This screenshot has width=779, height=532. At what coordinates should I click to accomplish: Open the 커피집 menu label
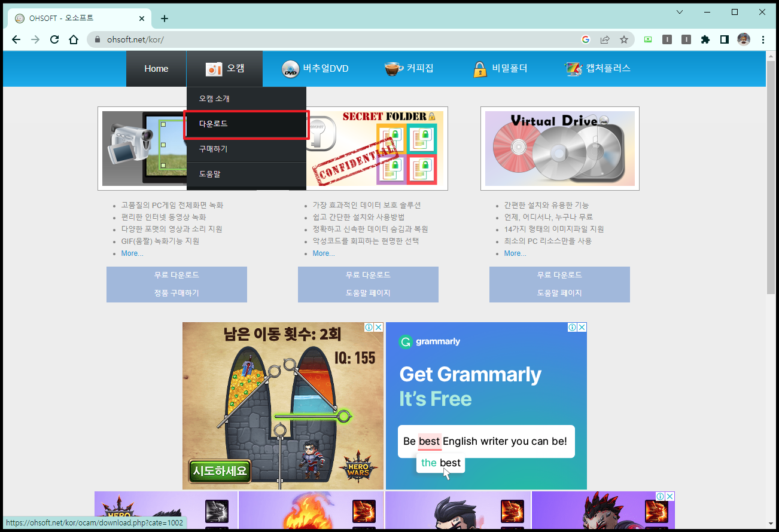pyautogui.click(x=420, y=68)
